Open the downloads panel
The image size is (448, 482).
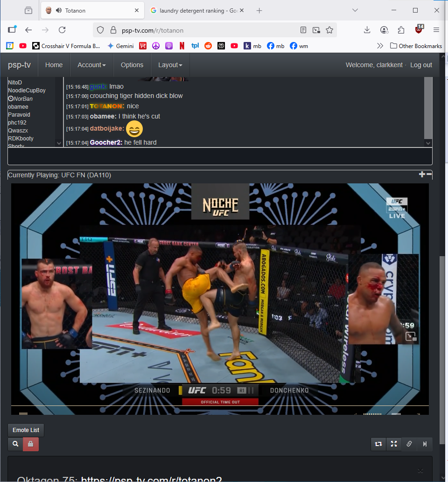[x=367, y=30]
